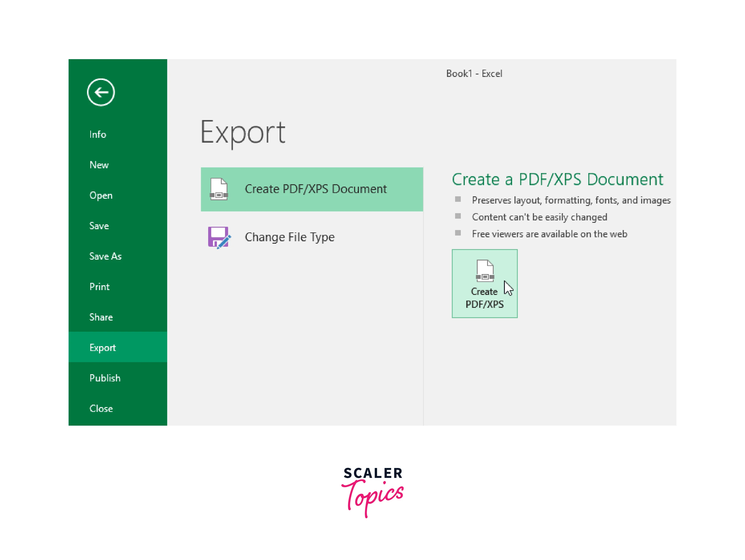Select the Export menu item
This screenshot has width=745, height=560.
click(102, 347)
